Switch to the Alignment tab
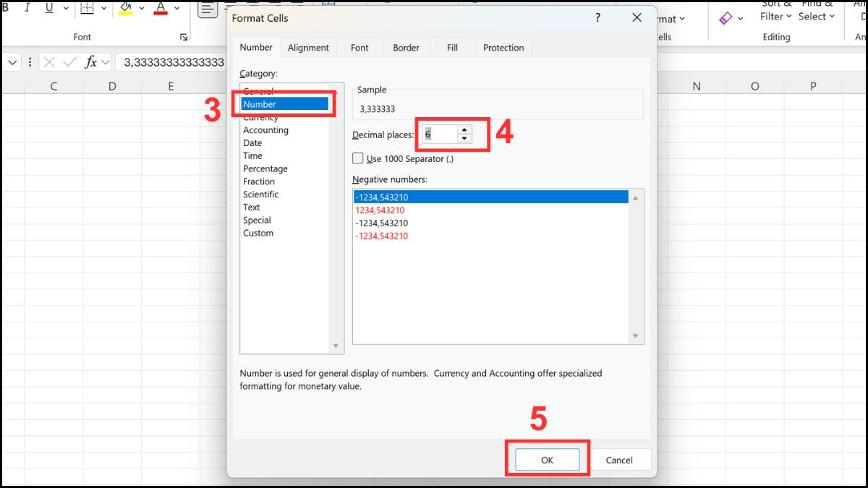The width and height of the screenshot is (868, 488). [308, 47]
